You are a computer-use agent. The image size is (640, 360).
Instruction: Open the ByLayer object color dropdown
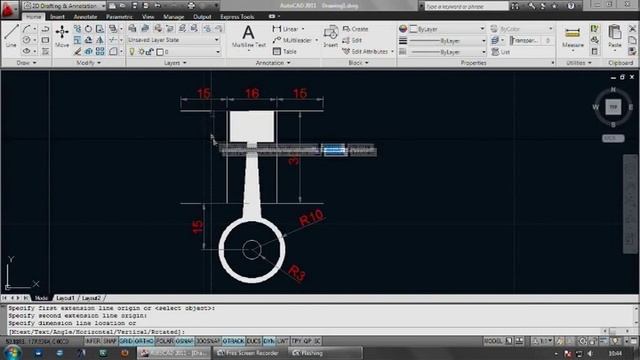pyautogui.click(x=447, y=29)
